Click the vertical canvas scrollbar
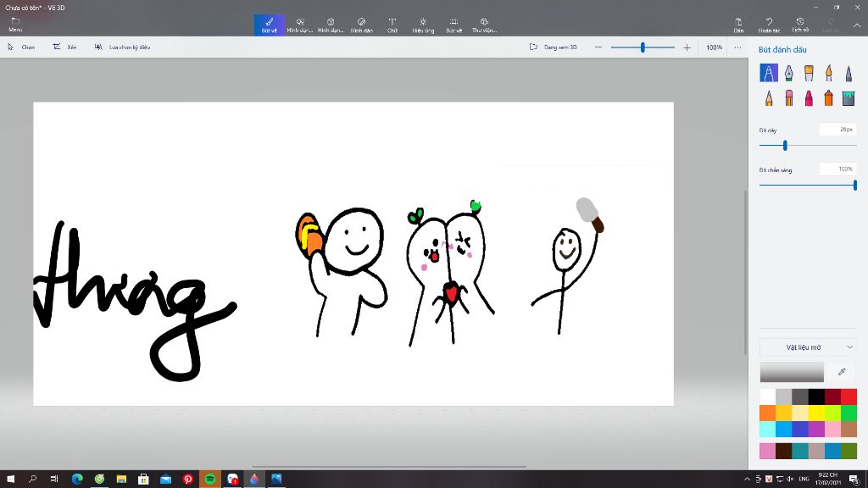Image resolution: width=868 pixels, height=488 pixels. (745, 272)
